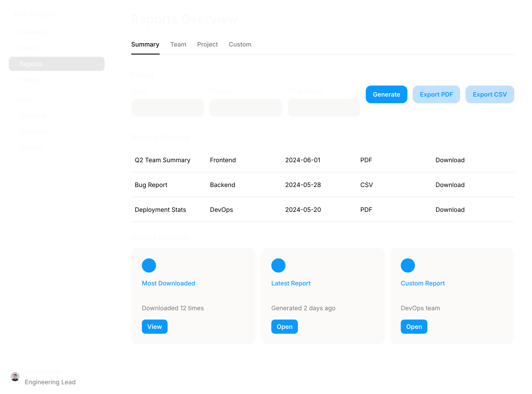Viewport: 532px width, 394px height.
Task: Click the Export PDF button
Action: click(436, 94)
